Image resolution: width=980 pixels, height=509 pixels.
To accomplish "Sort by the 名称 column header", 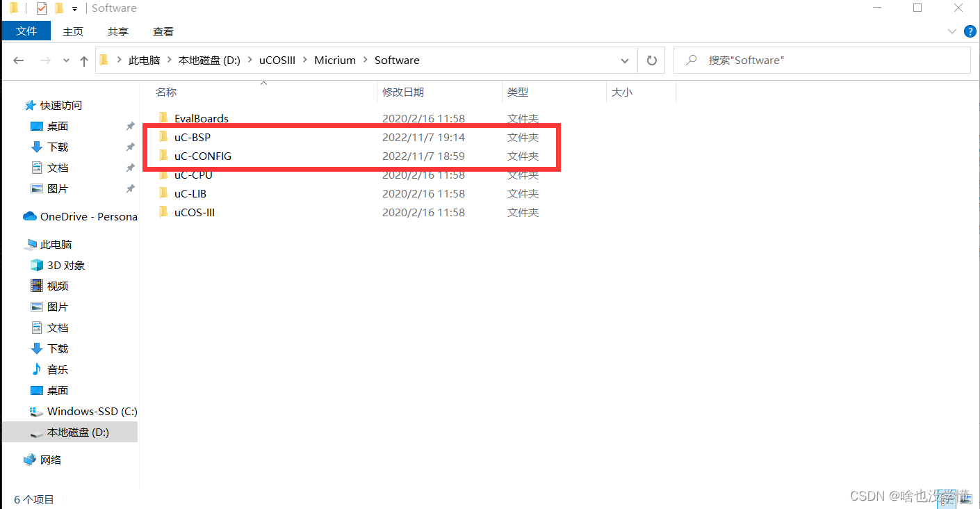I will (x=166, y=92).
